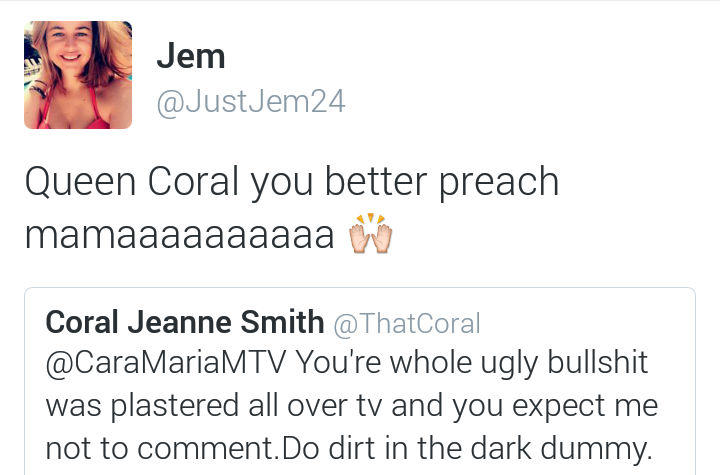Click the word Coral in Jem's tweet
The height and width of the screenshot is (475, 720).
coord(193,181)
